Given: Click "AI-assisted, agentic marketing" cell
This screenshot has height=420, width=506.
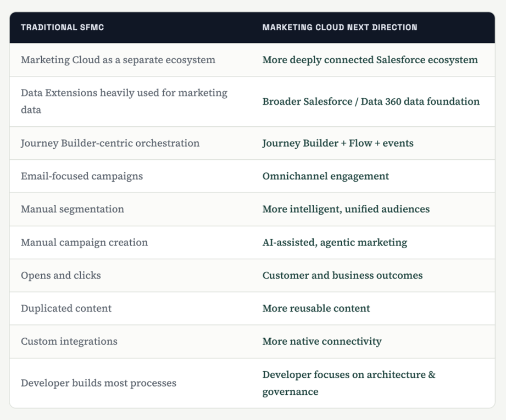Looking at the screenshot, I should (x=335, y=243).
